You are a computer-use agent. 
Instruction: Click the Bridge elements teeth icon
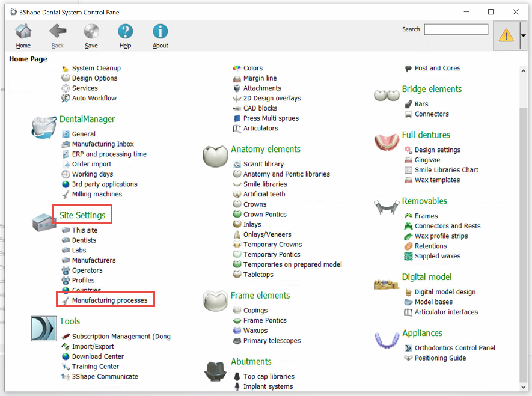point(387,96)
